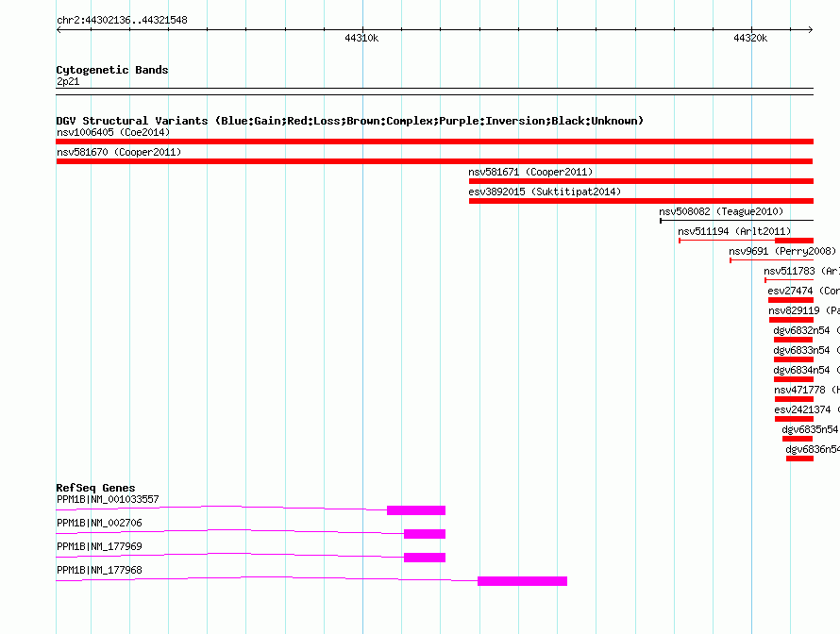Click the dgv6832n54 variant label
Viewport: 840px width, 634px height.
pyautogui.click(x=806, y=330)
